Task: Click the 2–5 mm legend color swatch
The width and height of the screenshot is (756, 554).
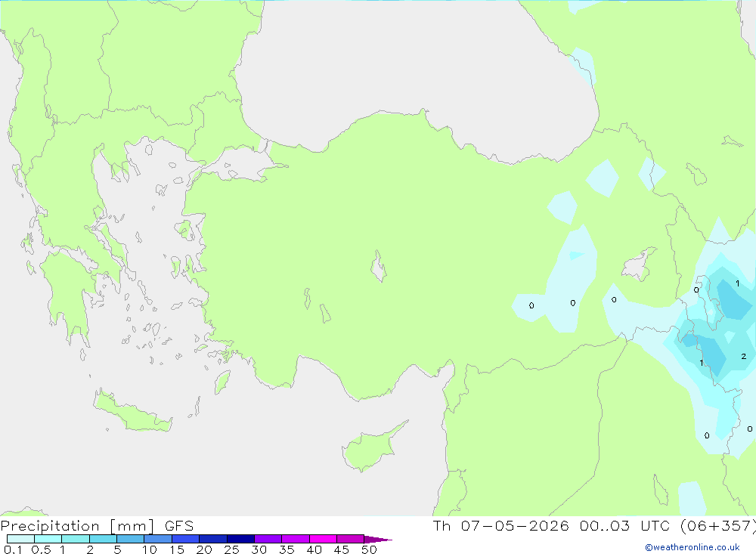Action: point(103,539)
